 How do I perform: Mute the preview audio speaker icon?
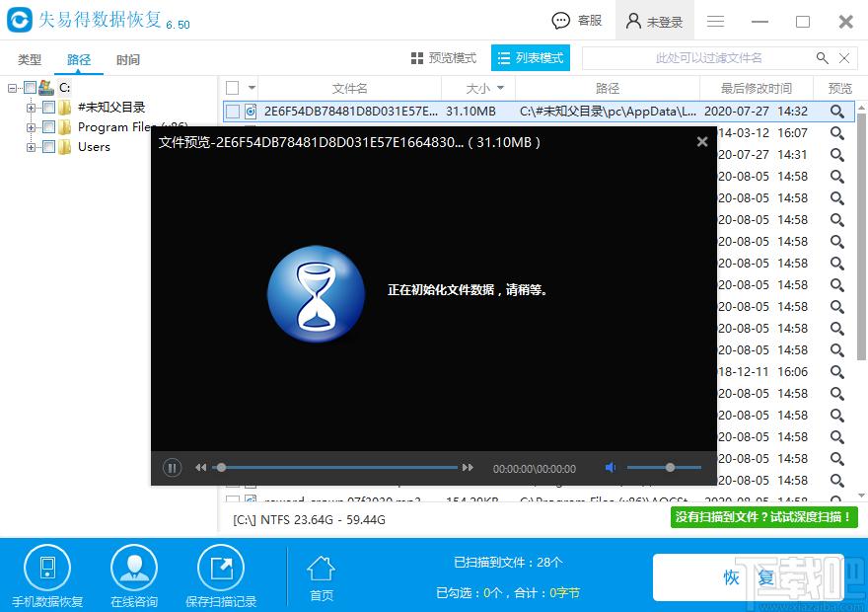coord(610,468)
